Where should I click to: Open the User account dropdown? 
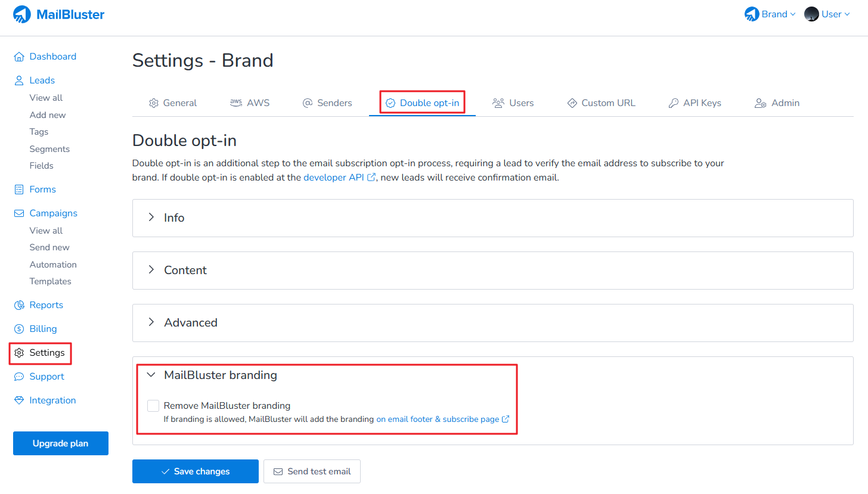tap(827, 14)
